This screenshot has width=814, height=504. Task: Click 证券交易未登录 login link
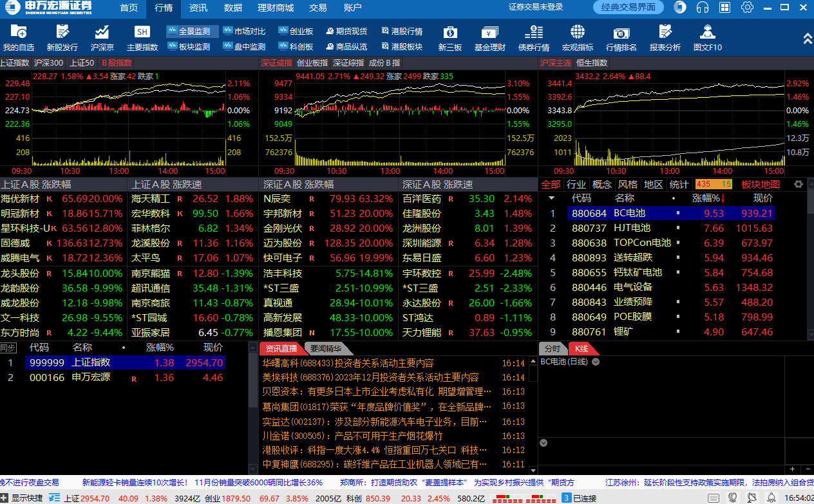[x=536, y=7]
